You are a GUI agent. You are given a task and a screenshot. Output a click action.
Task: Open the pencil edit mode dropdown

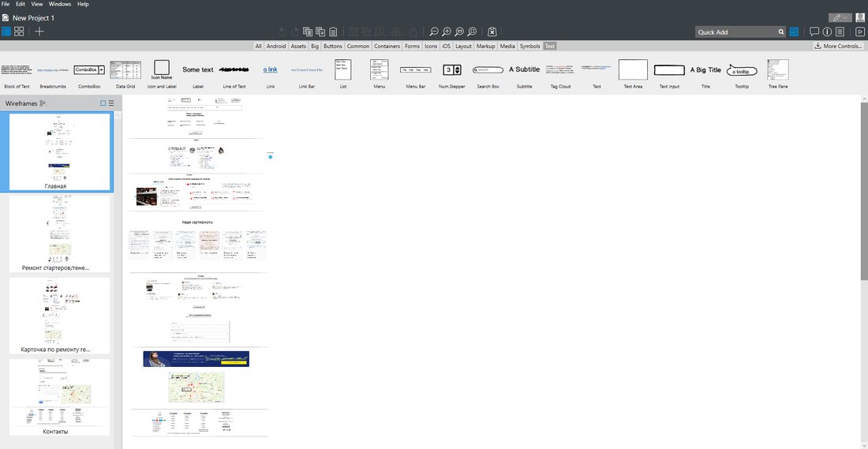[840, 17]
